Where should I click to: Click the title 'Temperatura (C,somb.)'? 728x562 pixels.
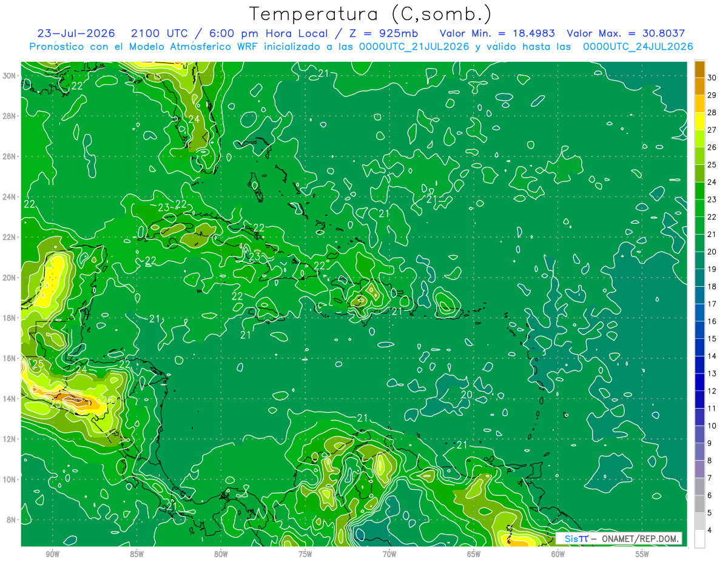coord(370,14)
